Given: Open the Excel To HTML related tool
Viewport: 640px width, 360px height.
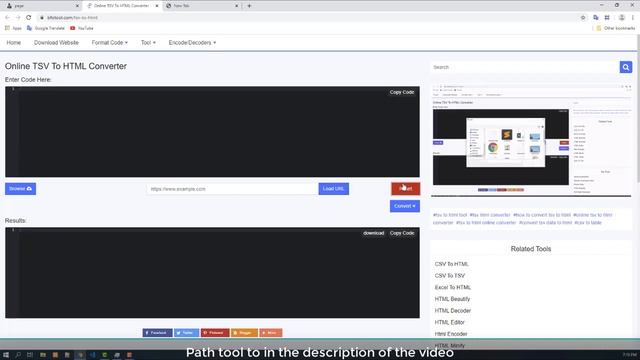Looking at the screenshot, I should point(453,287).
